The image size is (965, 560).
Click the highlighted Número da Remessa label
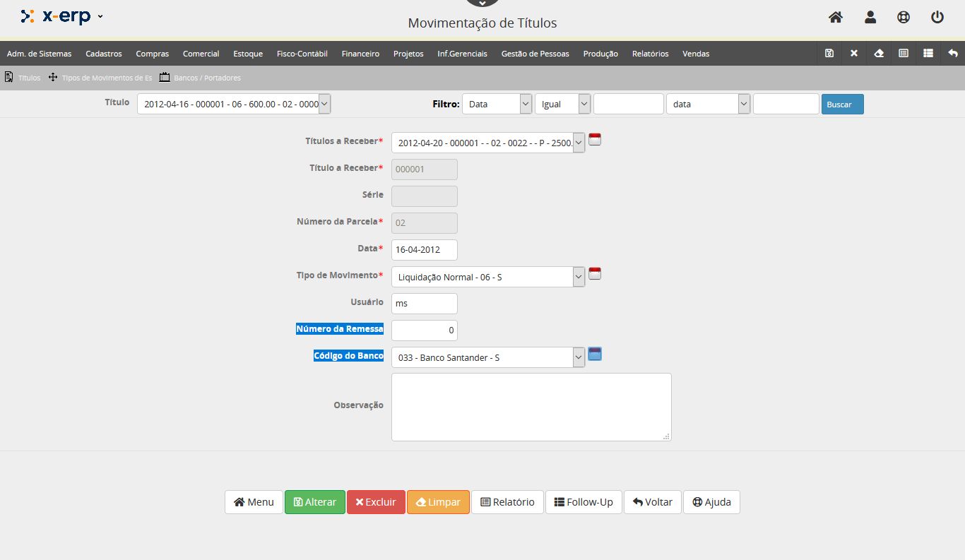click(x=340, y=328)
